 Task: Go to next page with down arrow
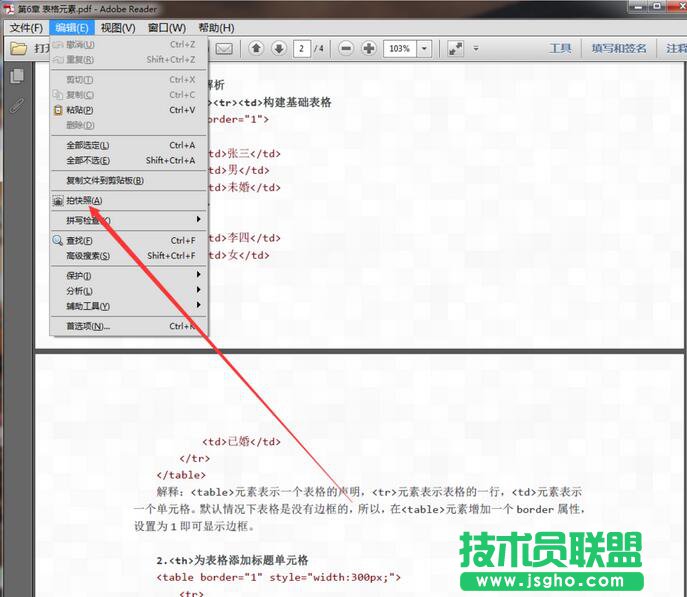(278, 48)
